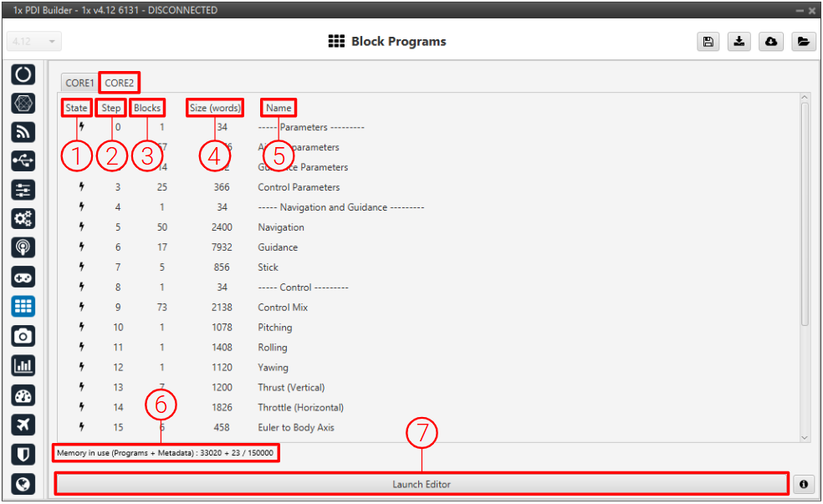Image resolution: width=823 pixels, height=504 pixels.
Task: Switch to the CORE2 tab
Action: click(x=119, y=83)
